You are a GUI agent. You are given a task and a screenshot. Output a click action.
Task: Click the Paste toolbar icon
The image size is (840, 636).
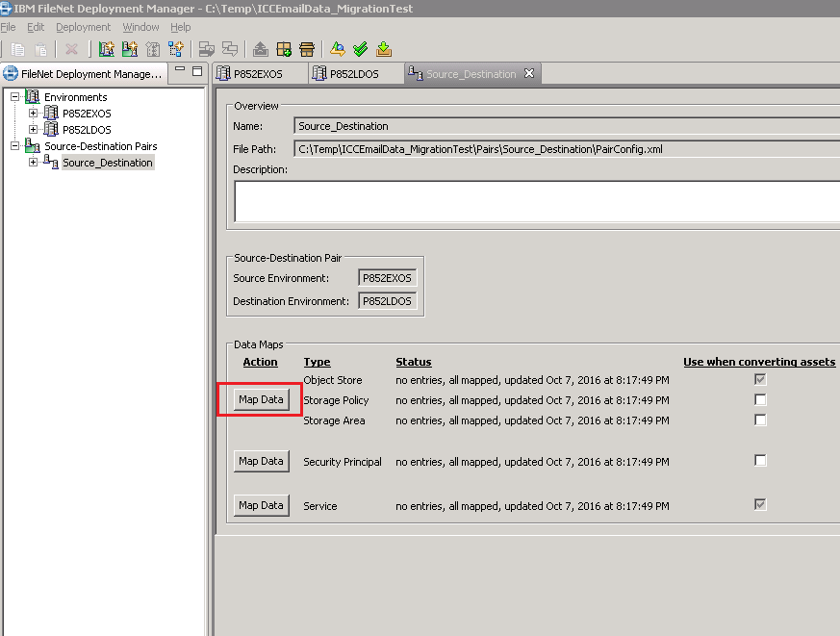[40, 49]
